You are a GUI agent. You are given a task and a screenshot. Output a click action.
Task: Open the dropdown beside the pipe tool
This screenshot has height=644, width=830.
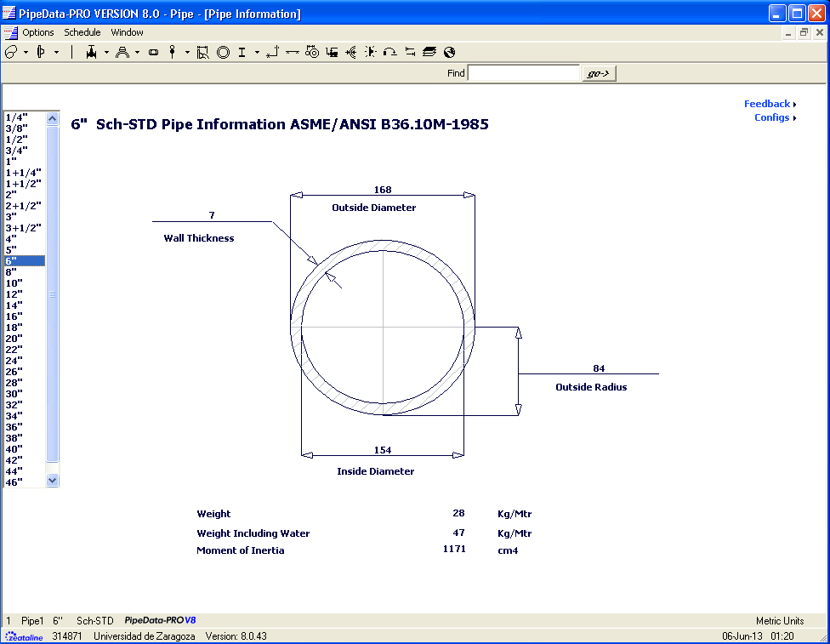pyautogui.click(x=25, y=52)
